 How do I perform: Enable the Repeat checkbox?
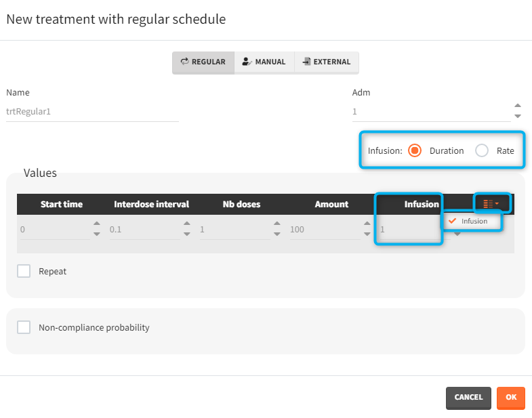(24, 271)
